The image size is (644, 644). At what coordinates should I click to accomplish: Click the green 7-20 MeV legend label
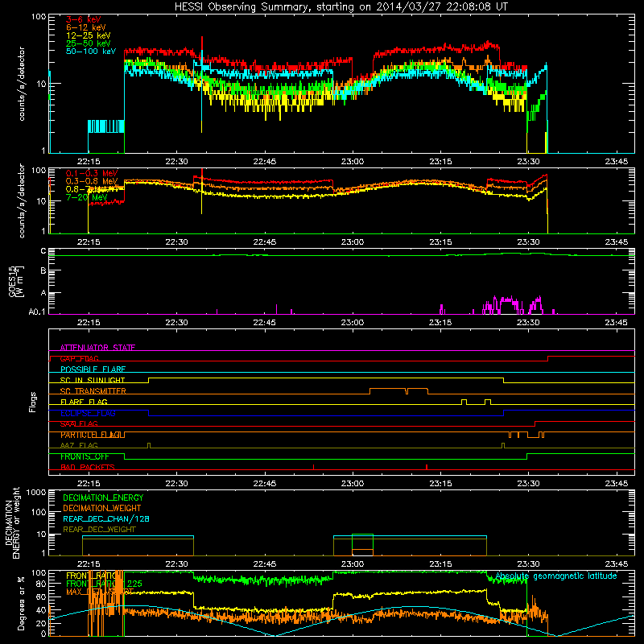[x=87, y=197]
